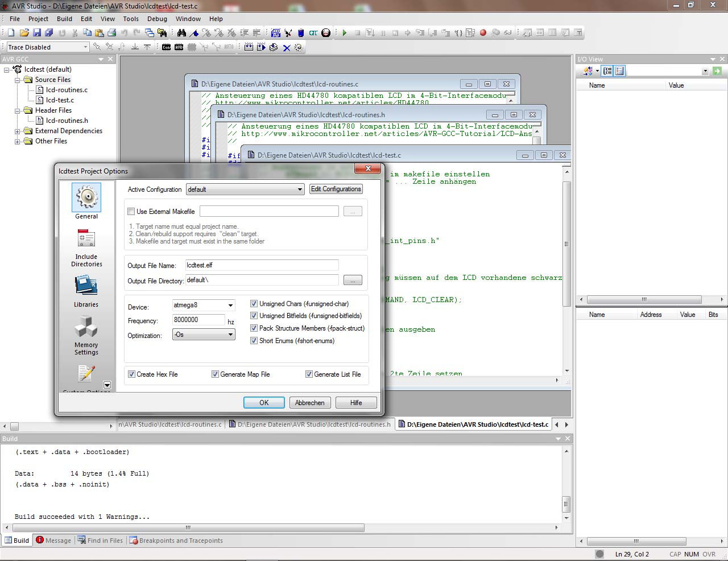Open the Device dropdown showing atmega8

pos(204,305)
